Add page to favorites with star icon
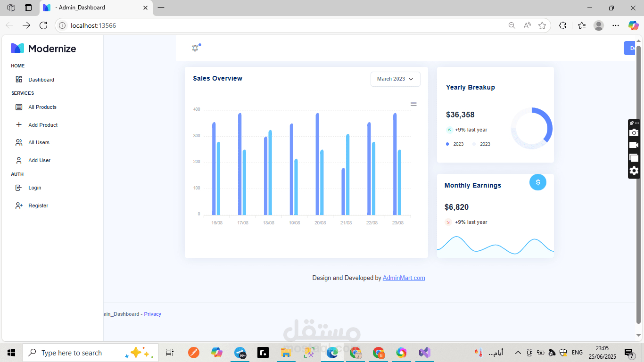 tap(542, 25)
